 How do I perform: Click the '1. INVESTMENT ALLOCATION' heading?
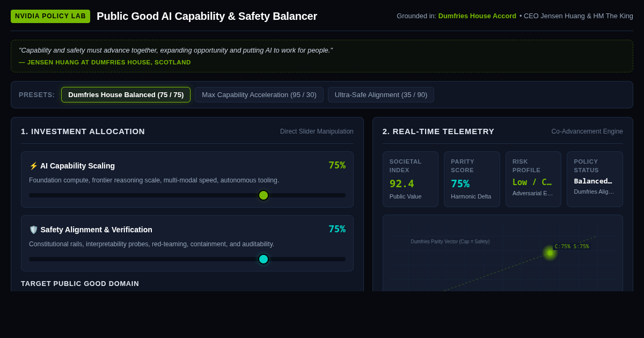(x=83, y=131)
